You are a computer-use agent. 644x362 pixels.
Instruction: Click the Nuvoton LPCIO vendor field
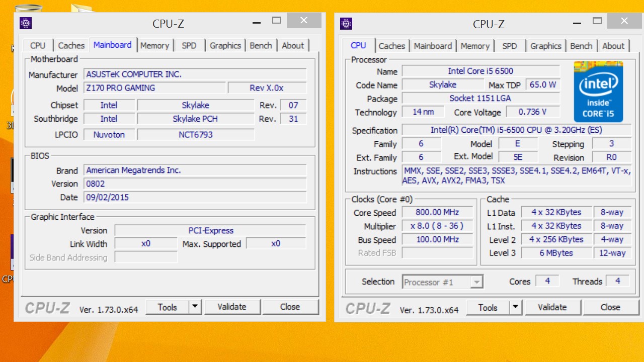pyautogui.click(x=109, y=135)
